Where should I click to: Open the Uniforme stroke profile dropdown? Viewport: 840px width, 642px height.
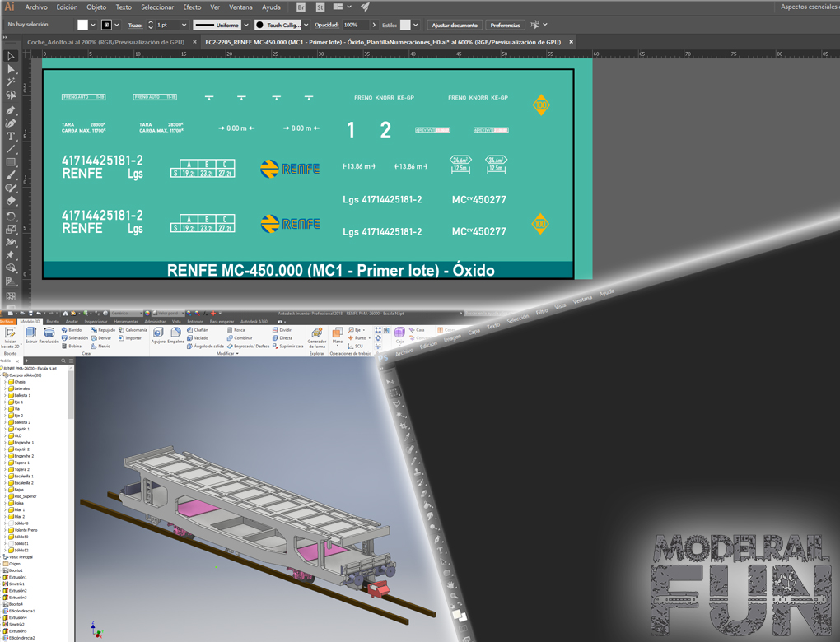click(x=247, y=25)
